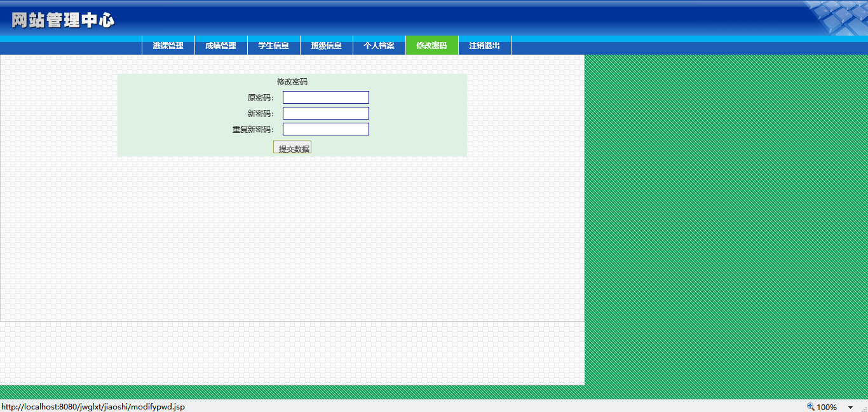Submit the form with 提交数据 button
Viewport: 868px width, 412px height.
click(292, 148)
